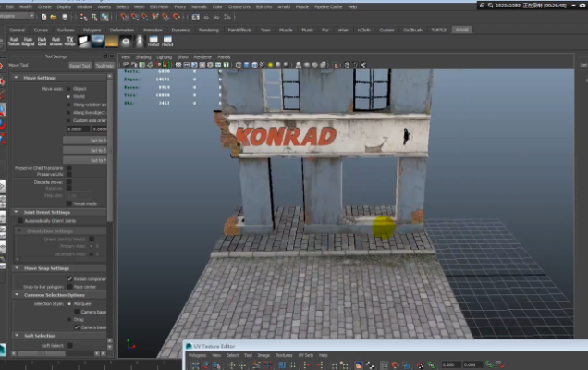Click the Flush Texture shelf icon
The height and width of the screenshot is (370, 588).
tap(13, 41)
